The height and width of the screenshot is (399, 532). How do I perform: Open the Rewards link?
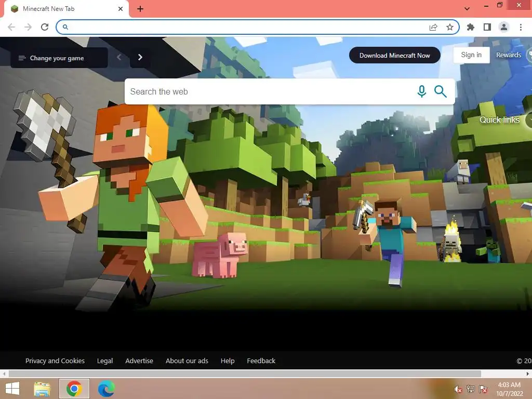[509, 55]
